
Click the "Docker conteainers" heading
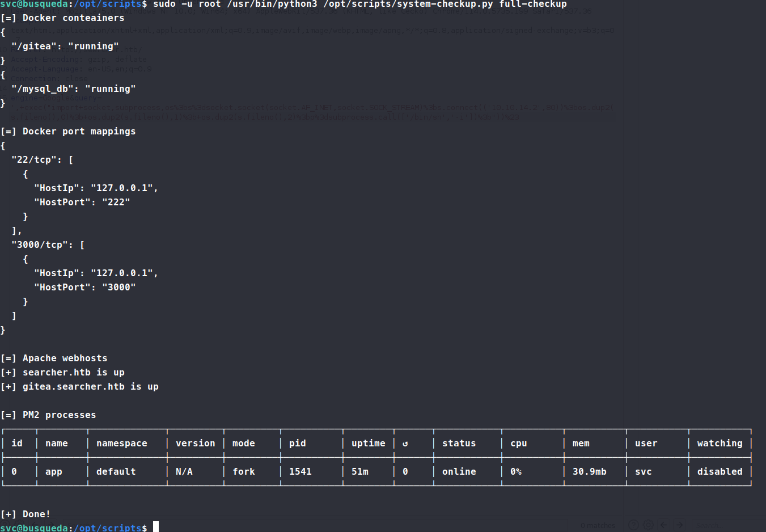73,18
